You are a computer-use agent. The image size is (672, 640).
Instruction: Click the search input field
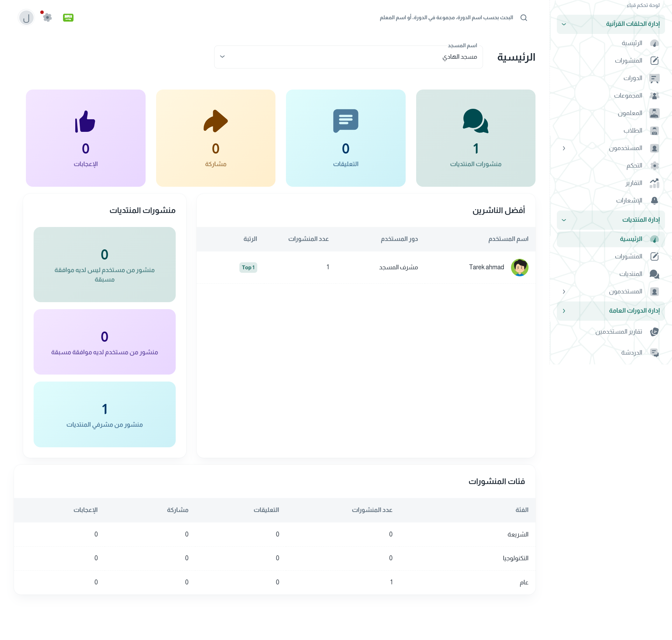click(x=446, y=18)
